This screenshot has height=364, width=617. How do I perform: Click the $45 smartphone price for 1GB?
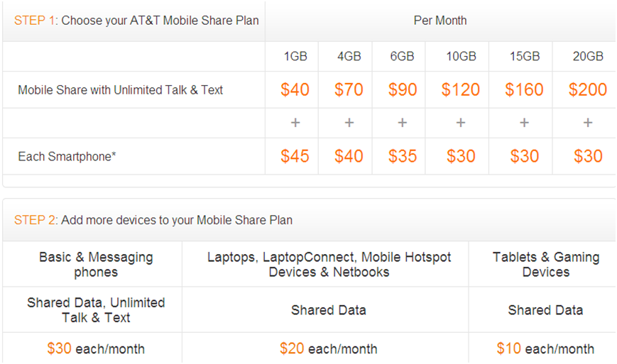[x=295, y=156]
